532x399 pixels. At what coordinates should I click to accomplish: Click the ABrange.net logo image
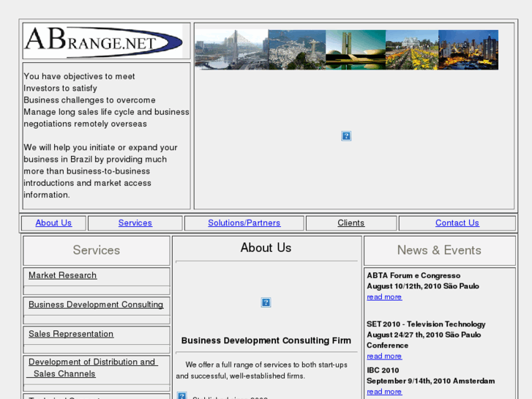click(x=103, y=41)
